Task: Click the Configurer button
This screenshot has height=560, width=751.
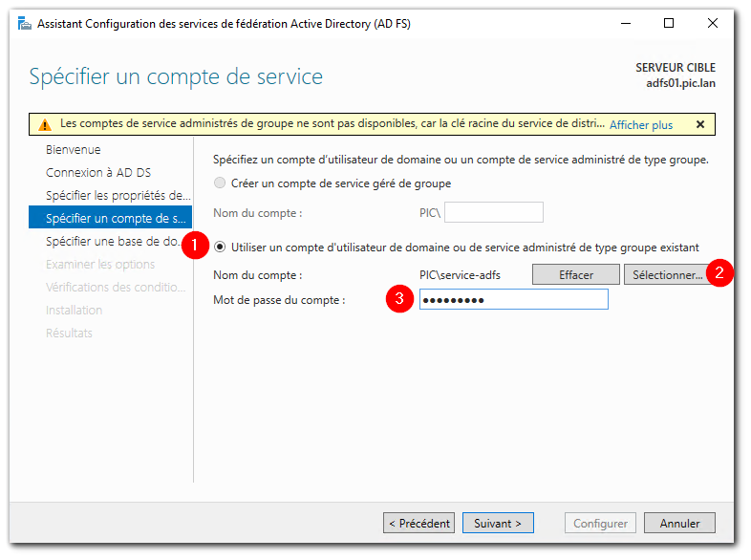Action: 600,523
